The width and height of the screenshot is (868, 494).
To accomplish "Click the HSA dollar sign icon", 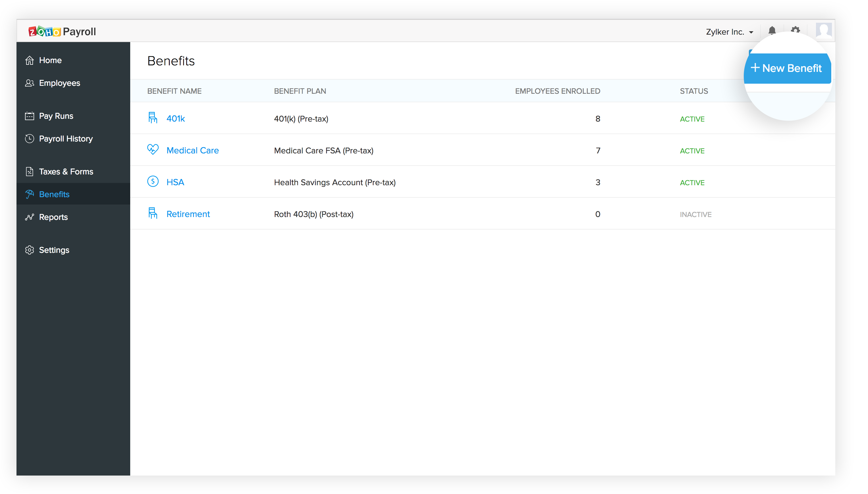I will (153, 182).
